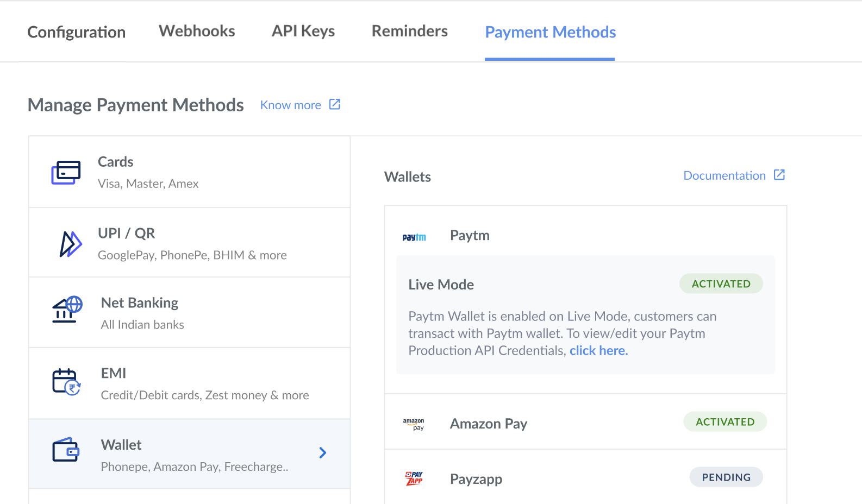Click the EMI calendar icon
This screenshot has width=862, height=504.
click(x=66, y=382)
